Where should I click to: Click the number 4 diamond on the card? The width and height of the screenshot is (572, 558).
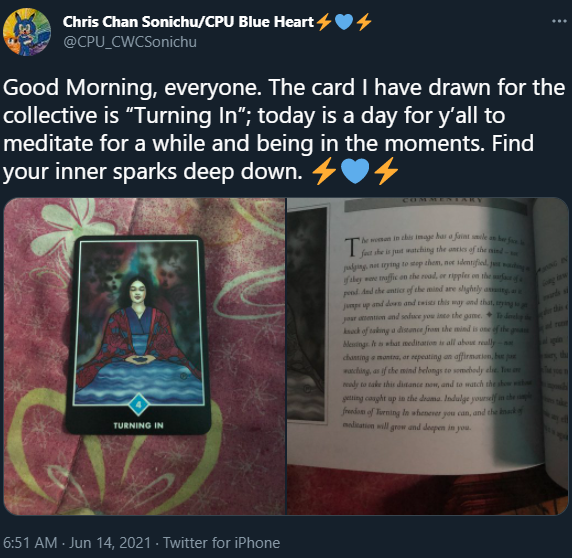(138, 404)
